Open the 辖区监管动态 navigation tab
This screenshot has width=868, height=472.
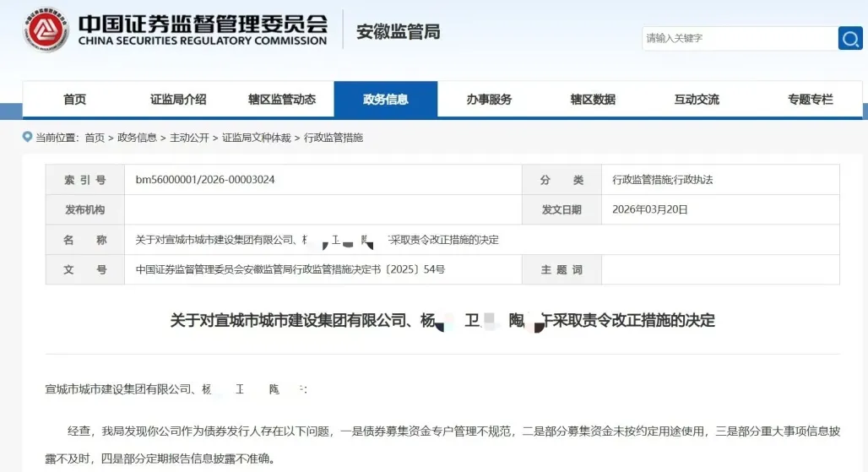[282, 100]
